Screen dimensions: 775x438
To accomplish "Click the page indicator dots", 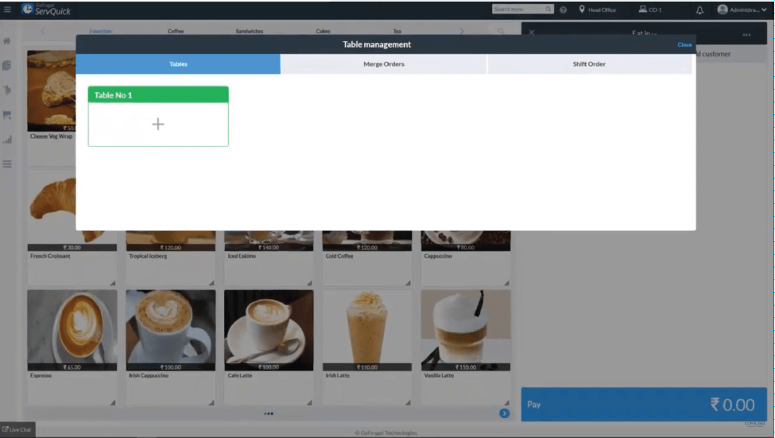I will (x=268, y=413).
